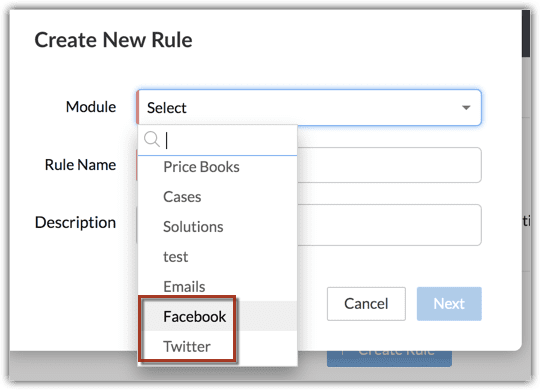540x390 pixels.
Task: Focus the module search text field
Action: coord(230,140)
